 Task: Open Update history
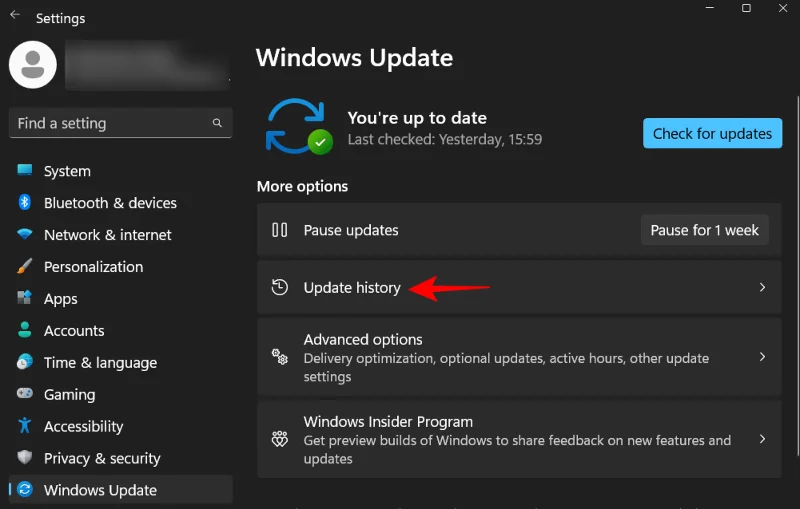pos(519,287)
